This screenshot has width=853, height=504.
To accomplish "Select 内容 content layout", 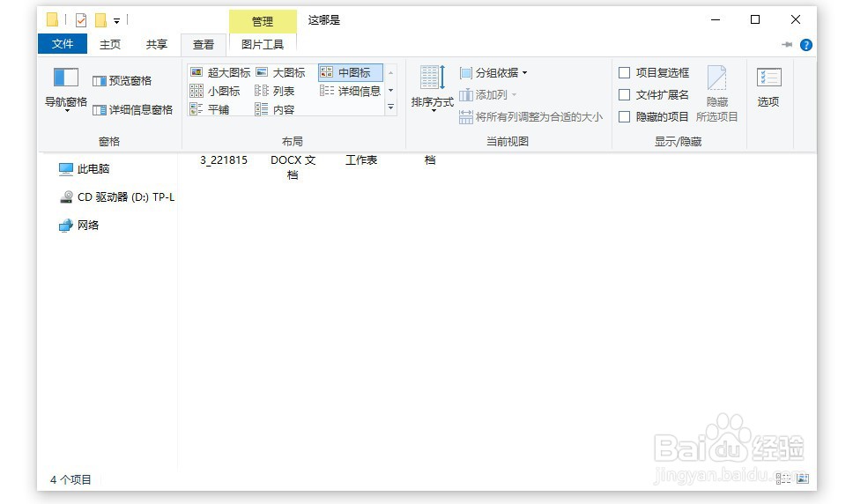I will [x=275, y=109].
